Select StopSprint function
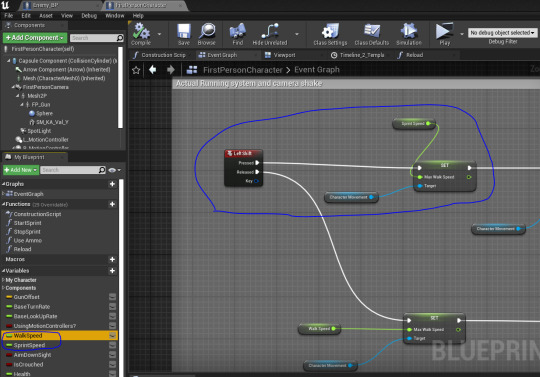This screenshot has width=540, height=377. click(27, 232)
